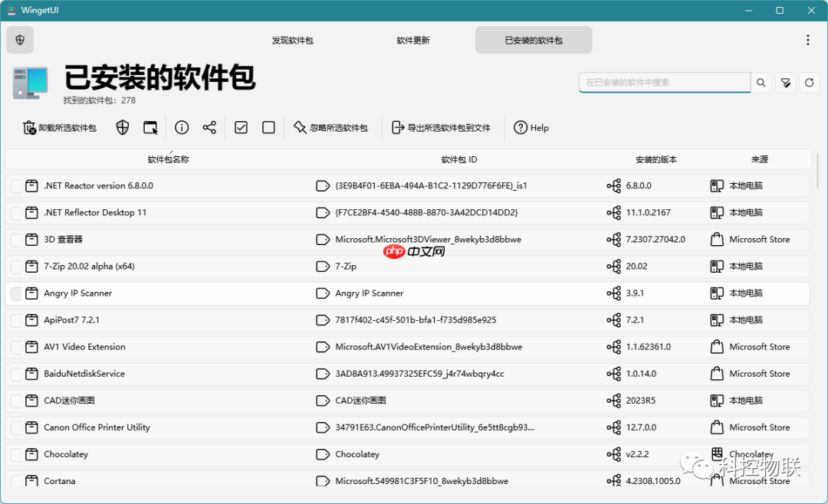828x504 pixels.
Task: Click the computer logo next to 已安装的软件包 heading
Action: [x=29, y=83]
